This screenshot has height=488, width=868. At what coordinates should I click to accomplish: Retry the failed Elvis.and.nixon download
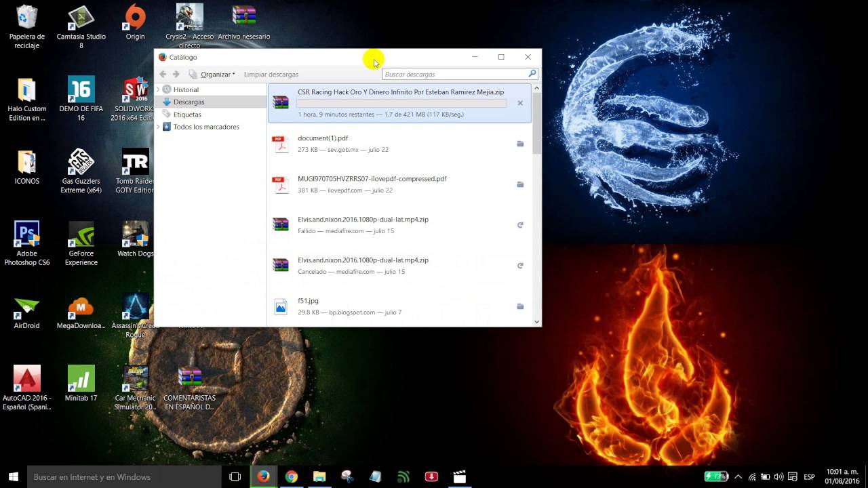click(520, 225)
